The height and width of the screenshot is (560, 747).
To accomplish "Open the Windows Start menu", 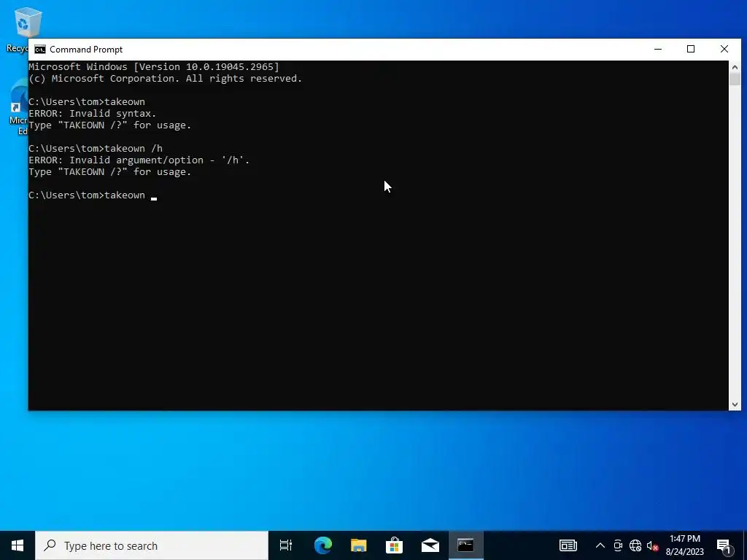I will pos(18,545).
